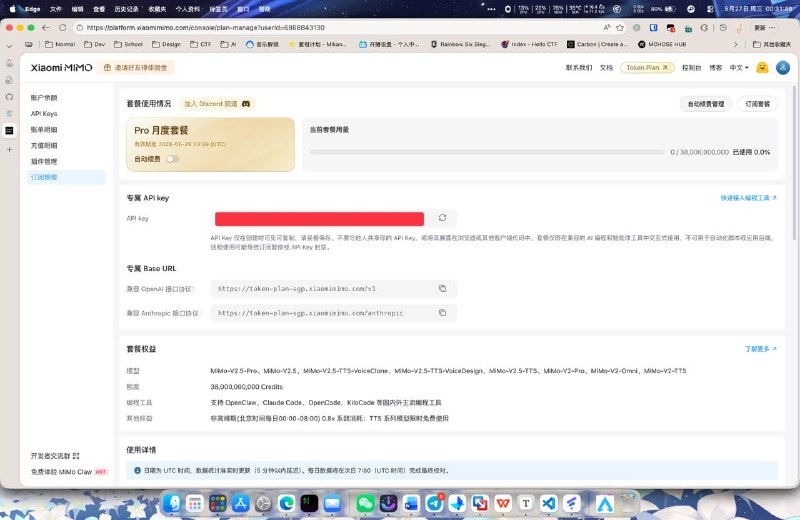The height and width of the screenshot is (520, 800).
Task: Open App Store from the Dock
Action: [x=240, y=504]
